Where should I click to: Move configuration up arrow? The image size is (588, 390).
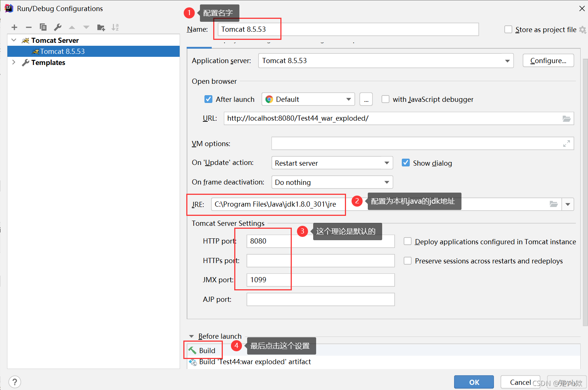72,27
